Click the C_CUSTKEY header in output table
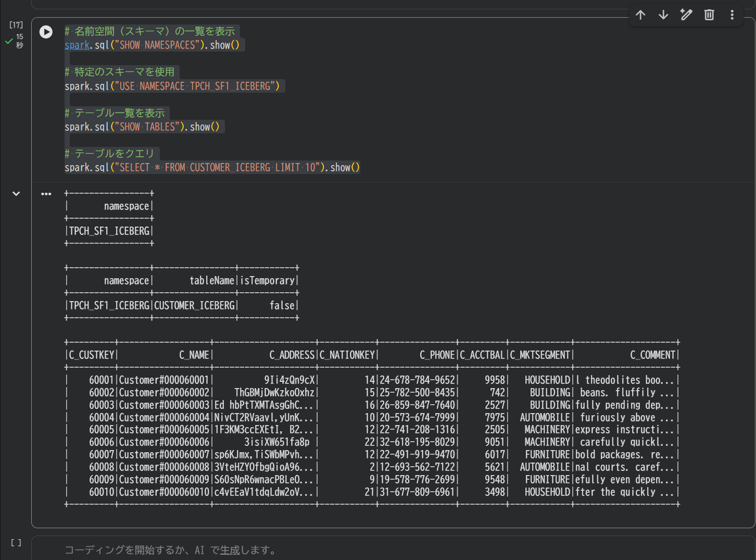This screenshot has width=756, height=560. pos(92,355)
